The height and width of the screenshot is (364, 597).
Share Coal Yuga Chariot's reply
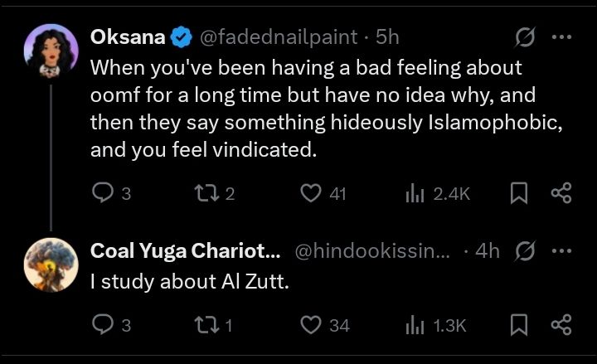tap(561, 325)
